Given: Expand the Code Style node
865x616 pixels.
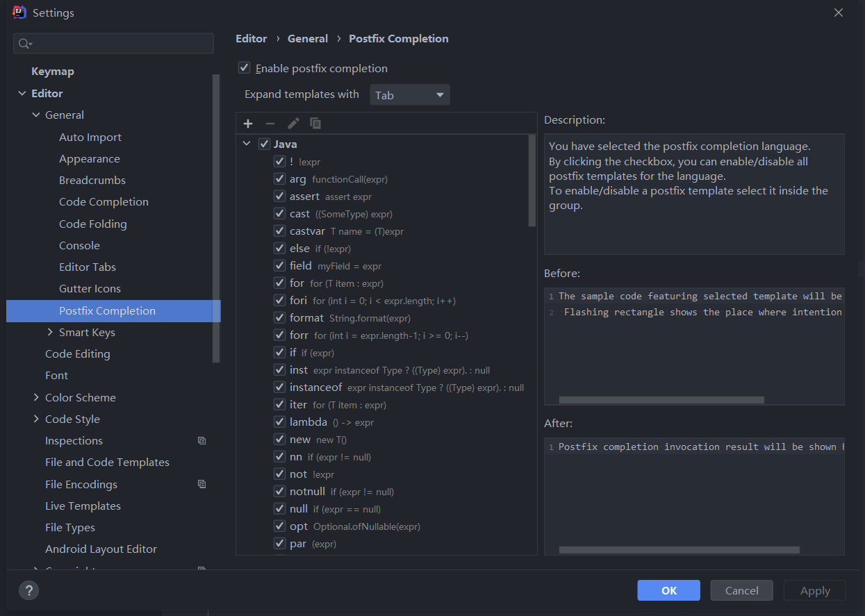Looking at the screenshot, I should [x=36, y=419].
